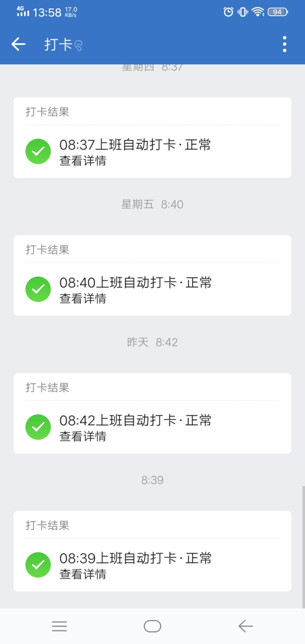Viewport: 305px width, 644px height.
Task: Tap green checkmark for 08:40 punch
Action: coord(38,289)
